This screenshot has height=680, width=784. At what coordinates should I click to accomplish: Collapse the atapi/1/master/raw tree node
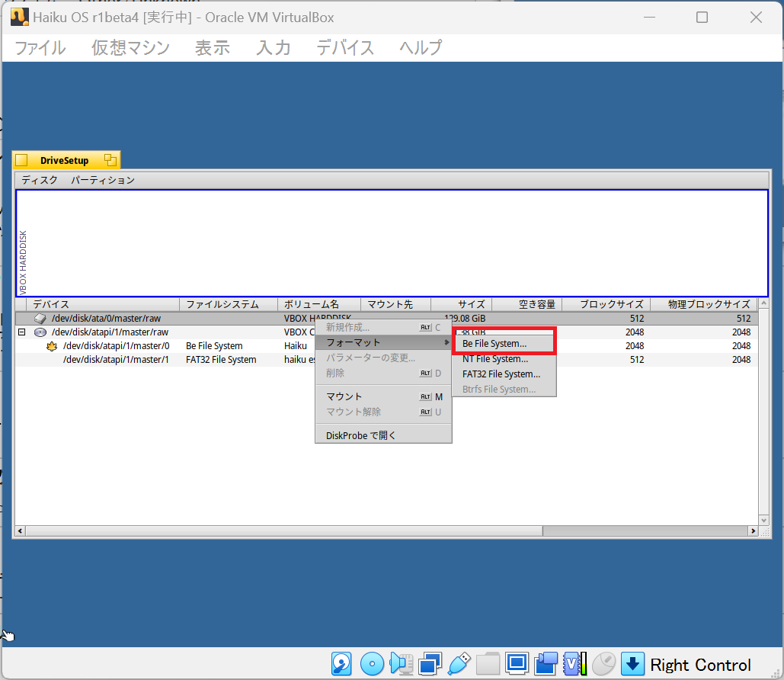22,332
